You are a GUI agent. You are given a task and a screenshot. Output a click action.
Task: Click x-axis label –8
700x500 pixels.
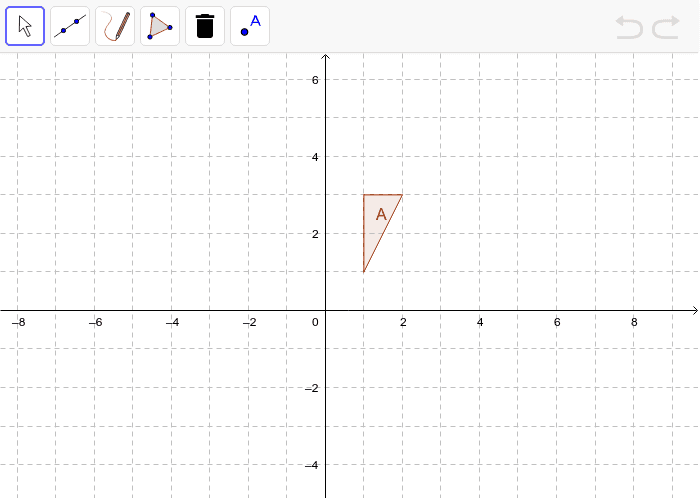click(18, 322)
